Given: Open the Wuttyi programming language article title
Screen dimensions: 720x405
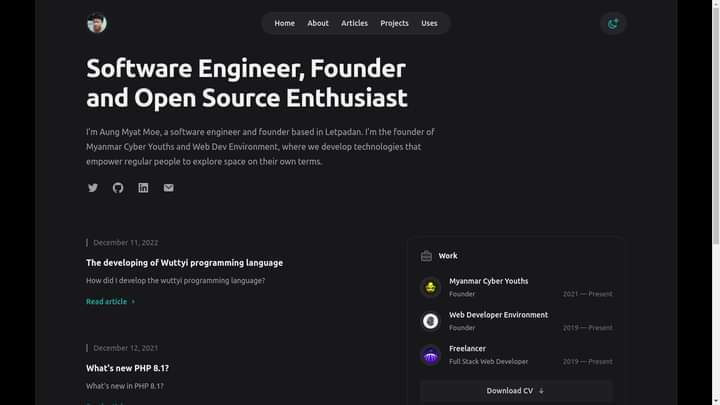Looking at the screenshot, I should [184, 263].
